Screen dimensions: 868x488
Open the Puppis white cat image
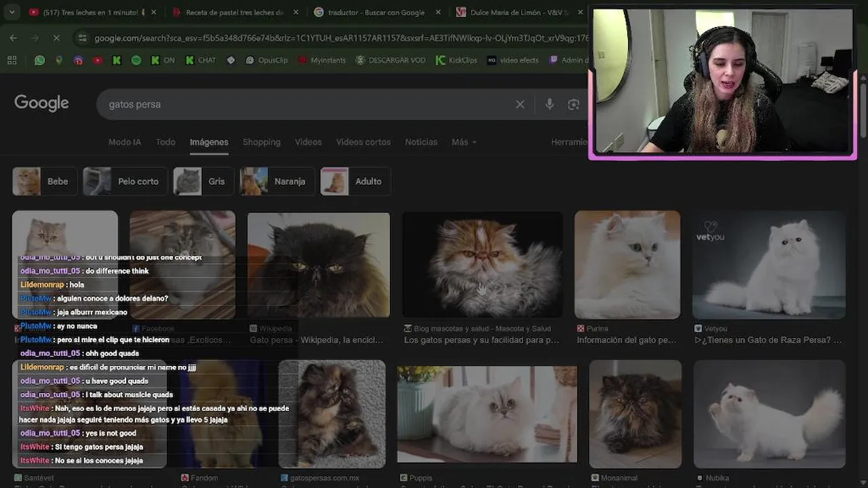pos(487,415)
